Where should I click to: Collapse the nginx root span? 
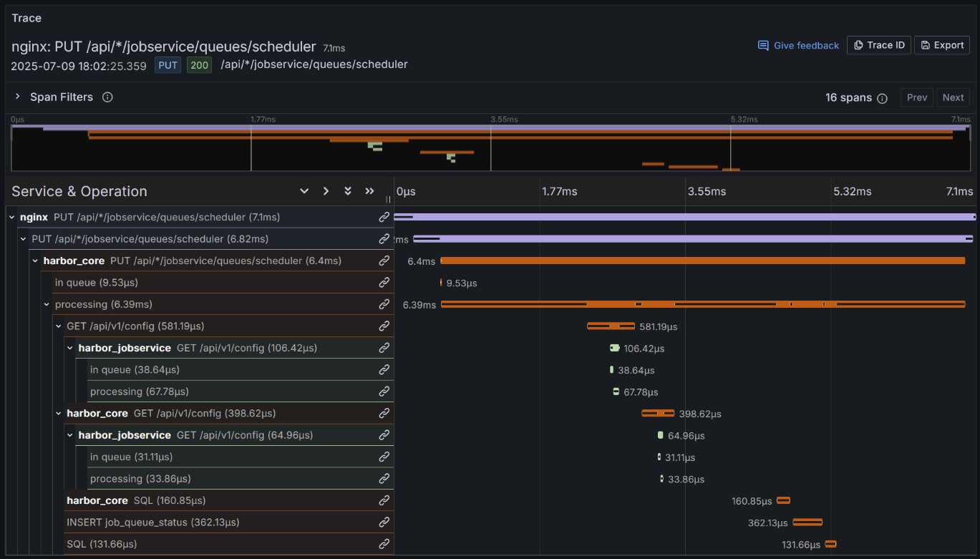pos(12,217)
